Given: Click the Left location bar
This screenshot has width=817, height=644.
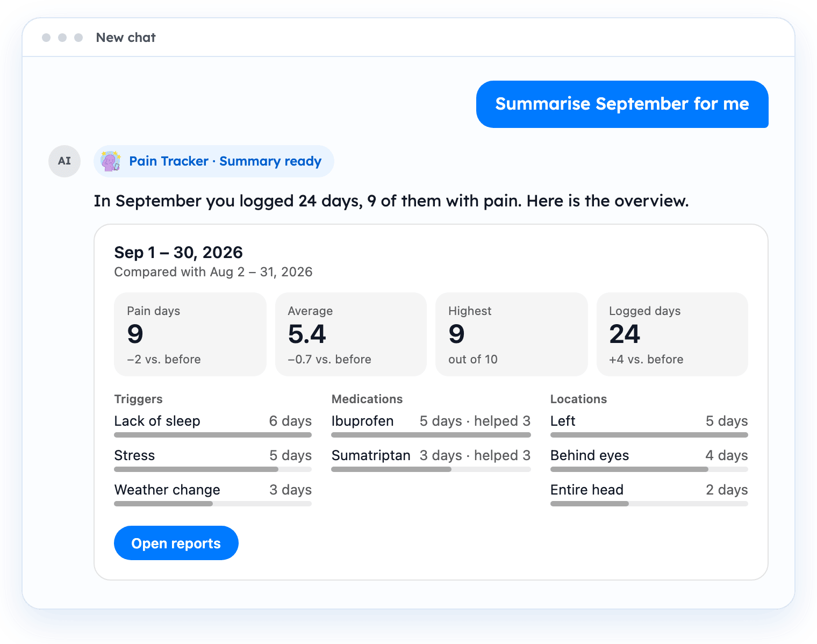Looking at the screenshot, I should point(649,435).
